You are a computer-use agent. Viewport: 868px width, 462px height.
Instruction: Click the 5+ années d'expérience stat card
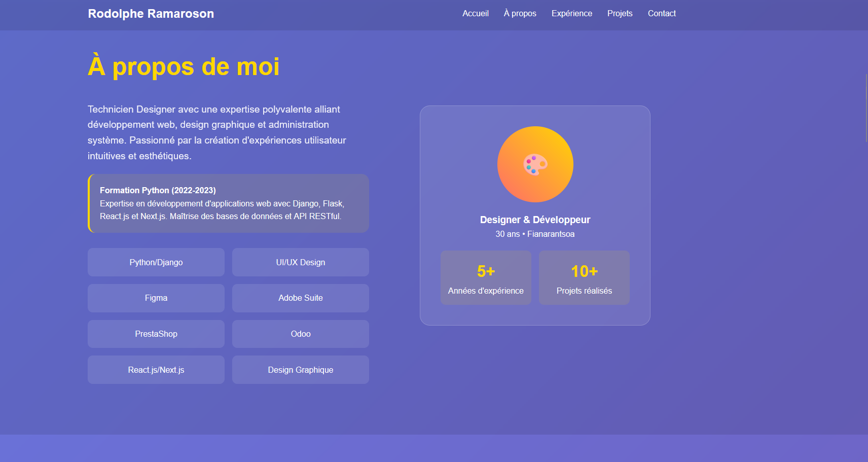click(x=485, y=277)
